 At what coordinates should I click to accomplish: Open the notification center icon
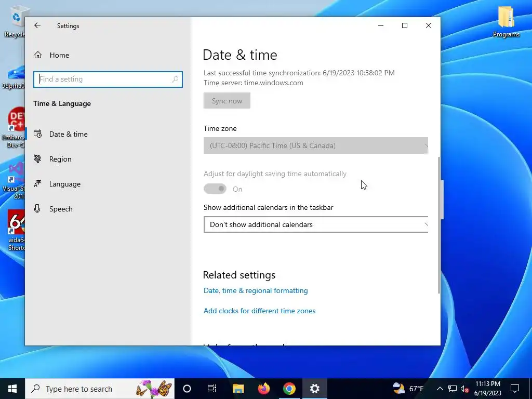(515, 389)
